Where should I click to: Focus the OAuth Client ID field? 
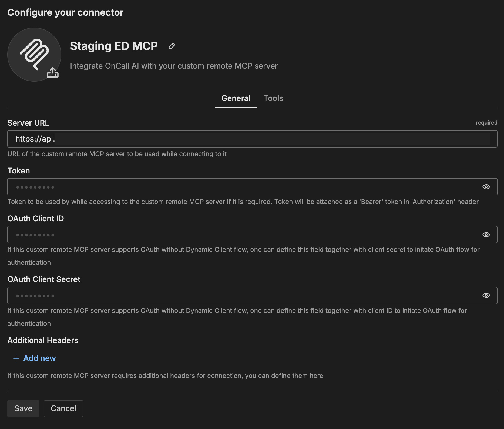(243, 235)
